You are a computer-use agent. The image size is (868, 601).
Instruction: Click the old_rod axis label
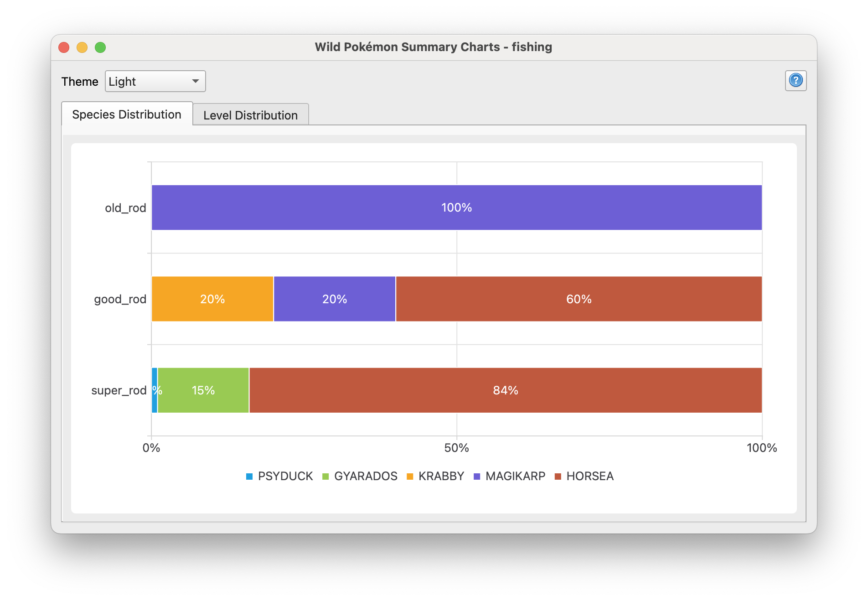tap(125, 208)
